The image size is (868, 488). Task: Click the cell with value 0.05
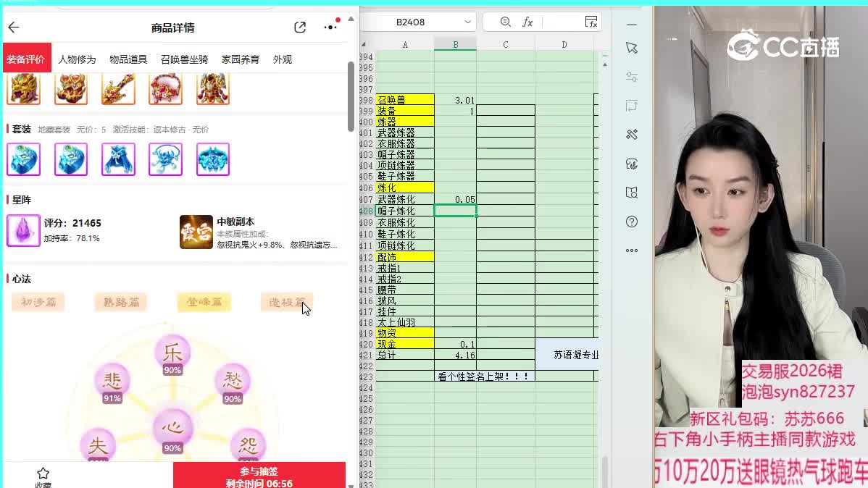[x=456, y=199]
